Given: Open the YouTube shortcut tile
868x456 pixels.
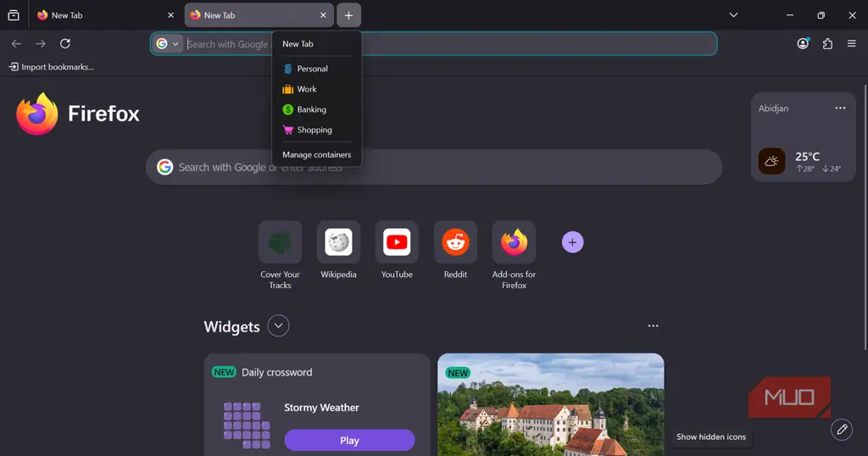Looking at the screenshot, I should (397, 242).
